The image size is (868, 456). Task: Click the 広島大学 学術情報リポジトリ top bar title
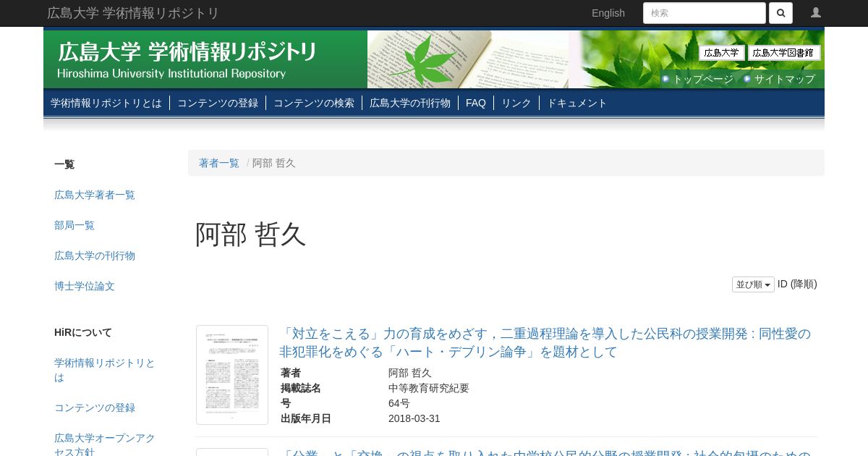pos(133,13)
